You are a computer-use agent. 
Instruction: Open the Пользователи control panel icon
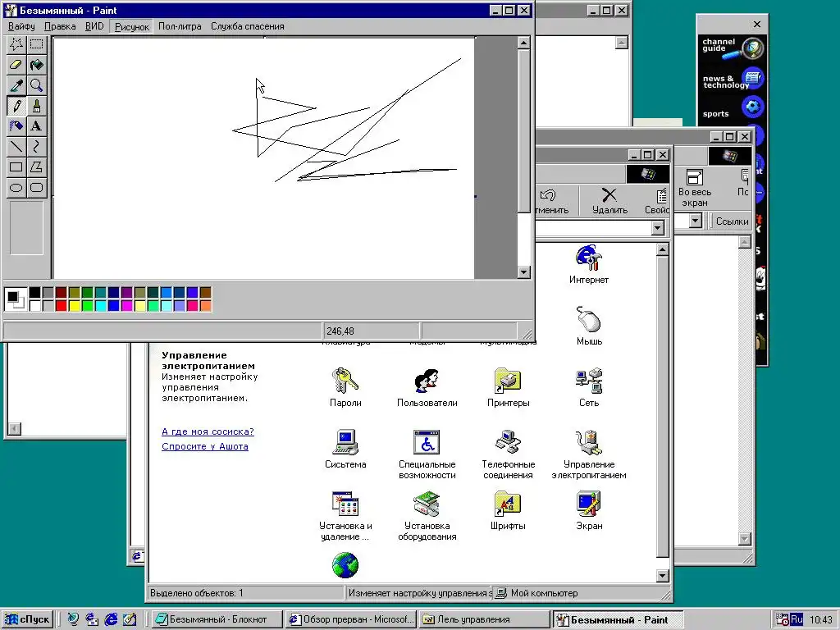pyautogui.click(x=427, y=387)
